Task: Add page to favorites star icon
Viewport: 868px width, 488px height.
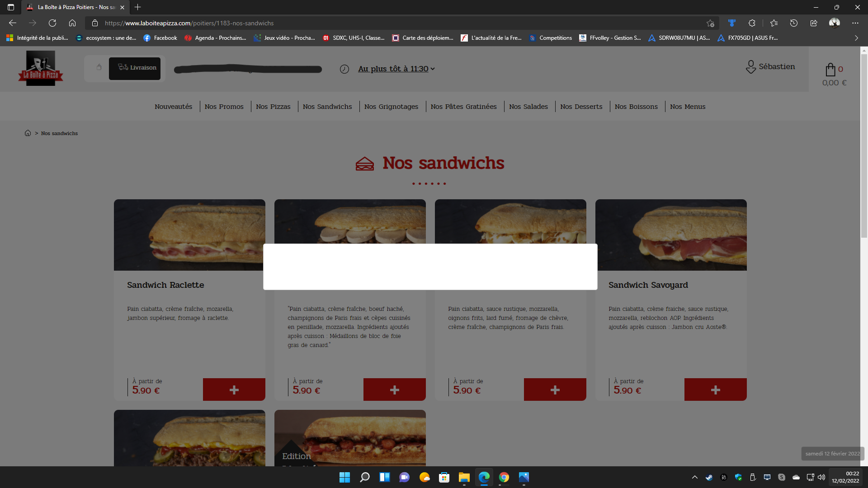Action: [x=710, y=23]
